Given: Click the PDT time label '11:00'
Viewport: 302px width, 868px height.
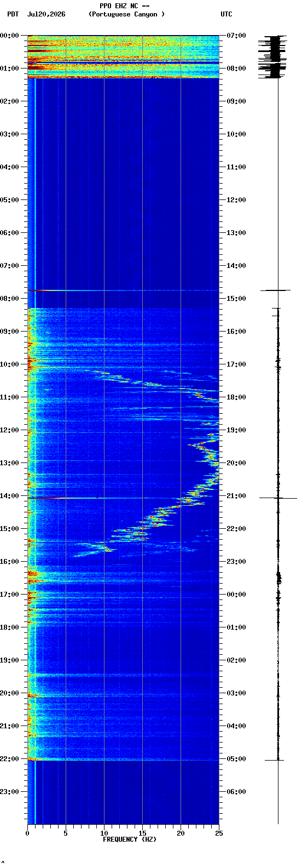Looking at the screenshot, I should click(9, 397).
